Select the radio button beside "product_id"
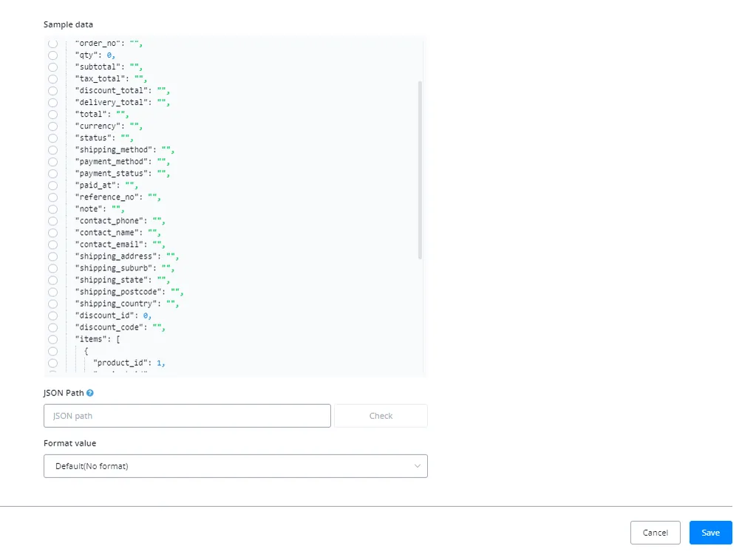The image size is (742, 560). tap(52, 363)
